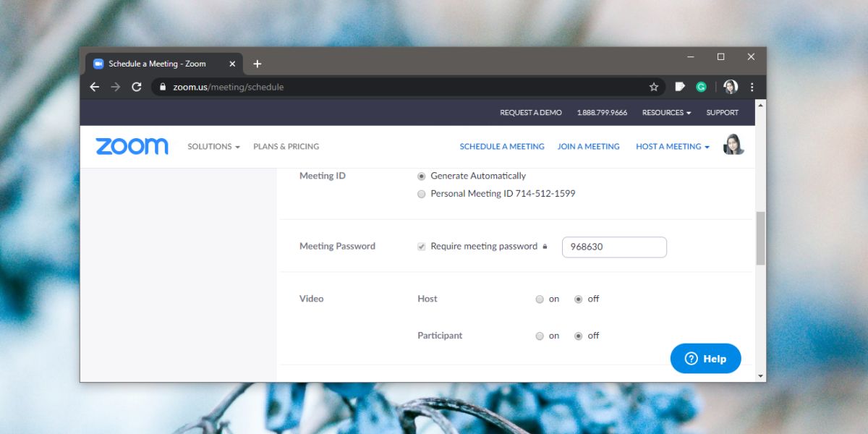
Task: Expand the Host a Meeting dropdown
Action: (673, 147)
